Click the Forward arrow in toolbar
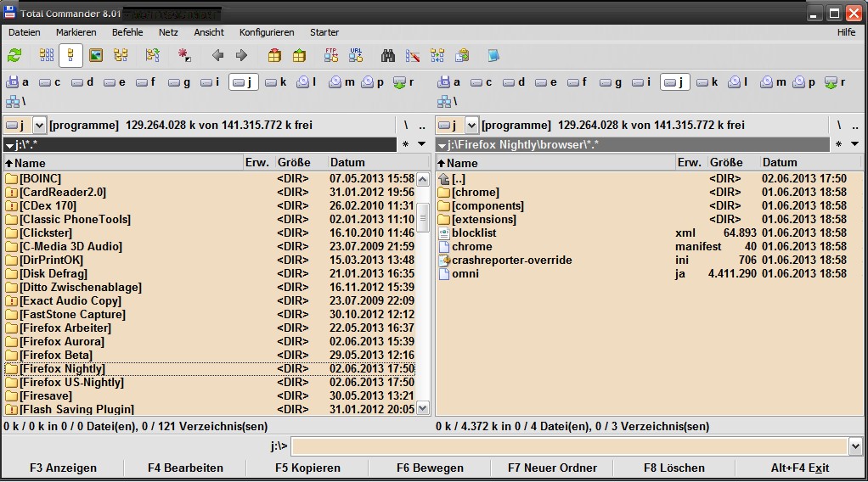Image resolution: width=868 pixels, height=482 pixels. coord(241,56)
